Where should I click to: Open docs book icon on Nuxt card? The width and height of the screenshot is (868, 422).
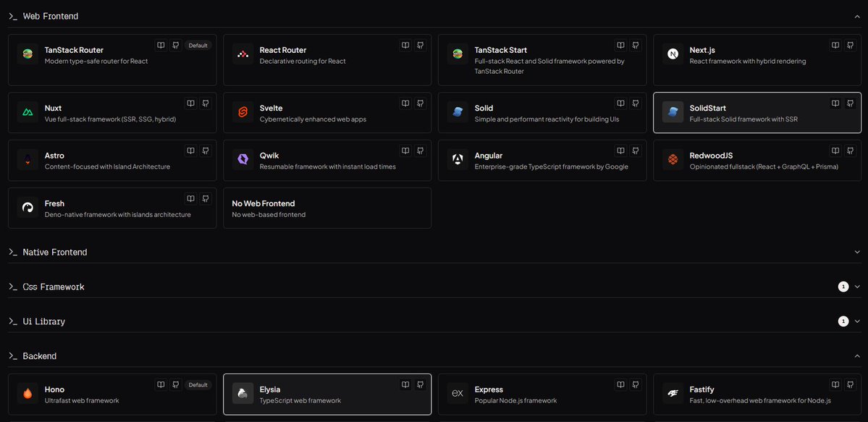(x=190, y=104)
